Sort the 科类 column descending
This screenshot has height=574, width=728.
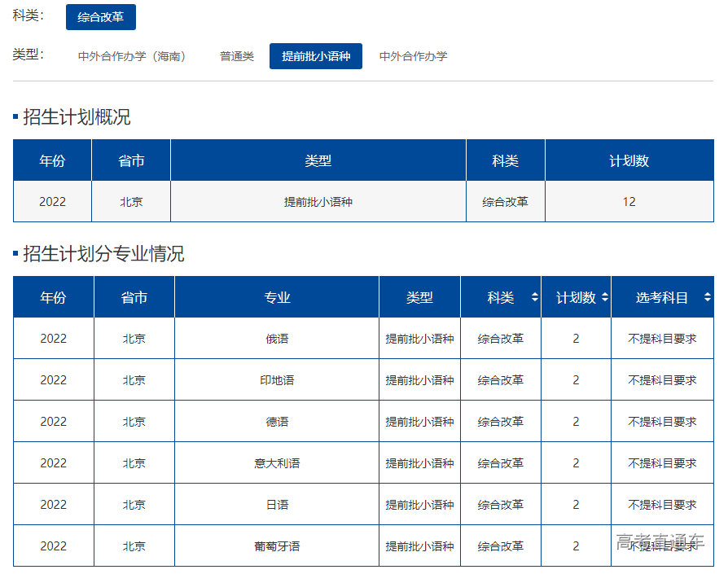[535, 301]
